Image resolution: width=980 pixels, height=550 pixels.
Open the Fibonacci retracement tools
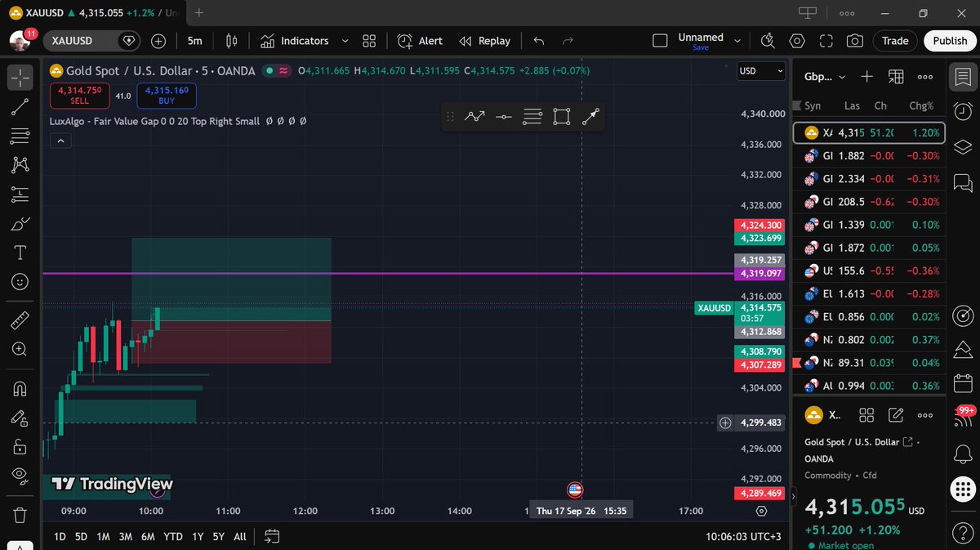click(20, 136)
